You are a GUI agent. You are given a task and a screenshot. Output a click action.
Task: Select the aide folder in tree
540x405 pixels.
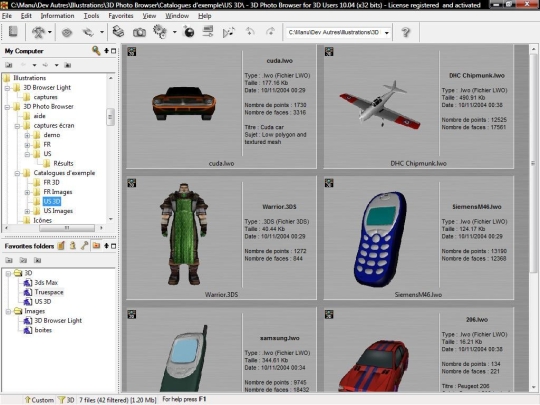(40, 116)
